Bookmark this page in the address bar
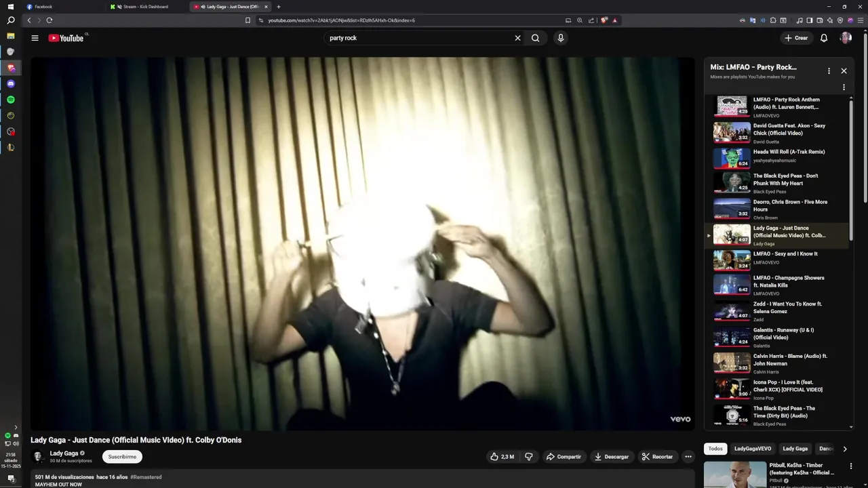 point(248,20)
